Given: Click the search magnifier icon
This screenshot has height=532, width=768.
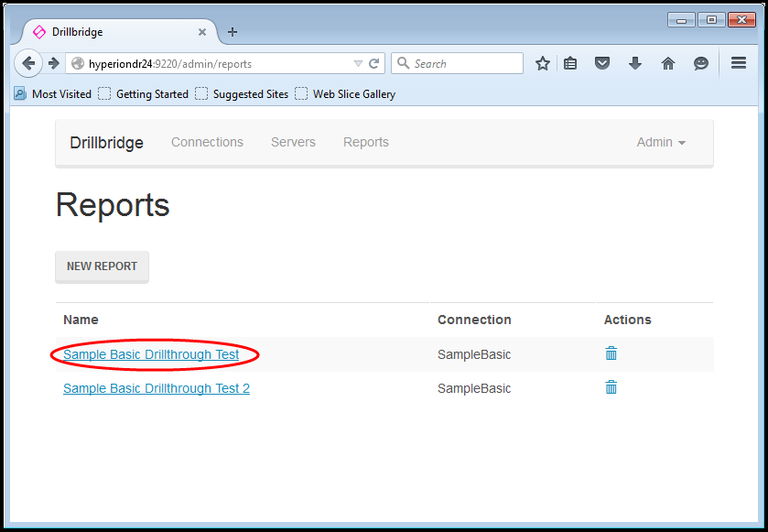Looking at the screenshot, I should pos(403,63).
